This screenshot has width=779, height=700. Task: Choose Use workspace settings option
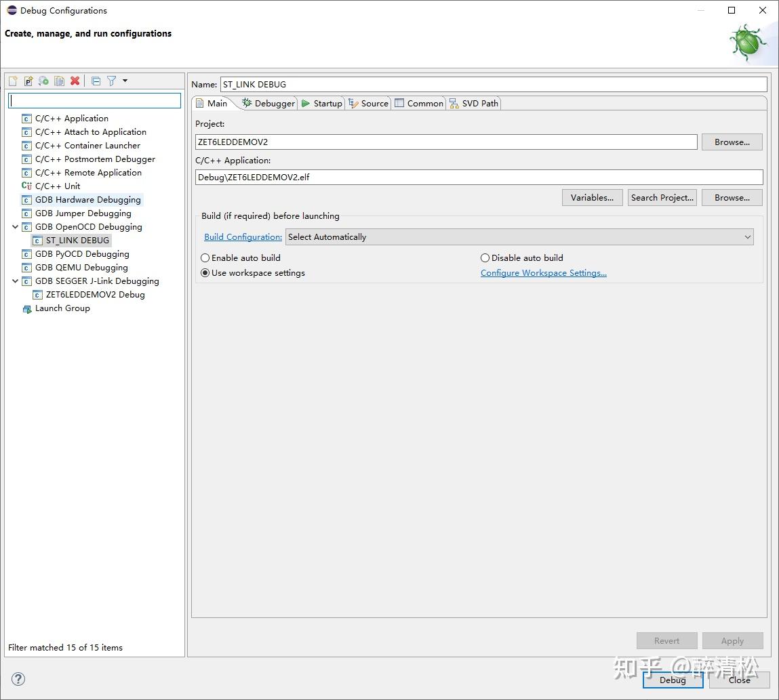(x=205, y=273)
